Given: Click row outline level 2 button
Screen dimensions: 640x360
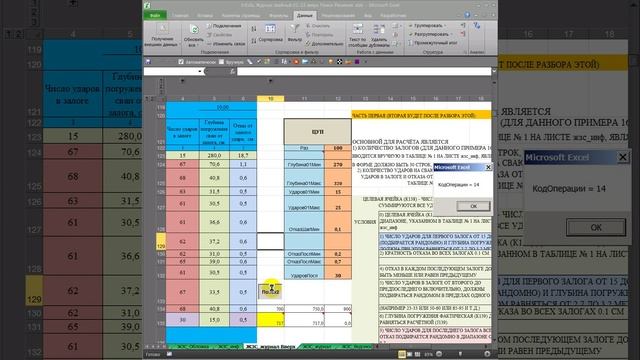Looking at the screenshot, I should [152, 99].
